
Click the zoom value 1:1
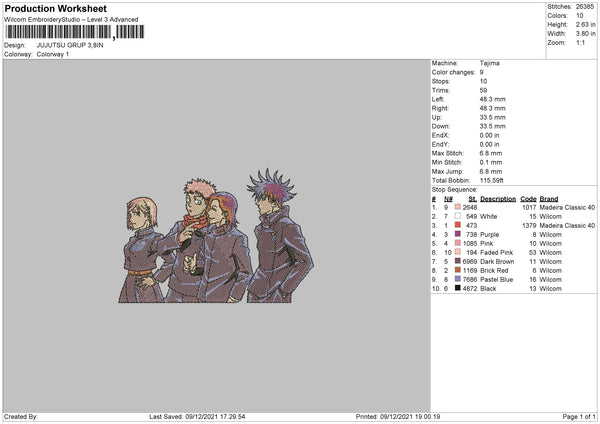coord(580,43)
